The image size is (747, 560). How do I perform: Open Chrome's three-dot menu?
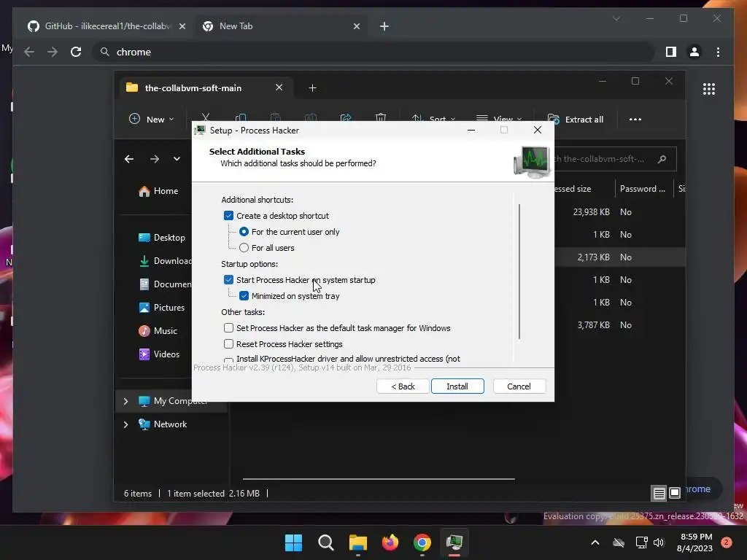pyautogui.click(x=718, y=52)
